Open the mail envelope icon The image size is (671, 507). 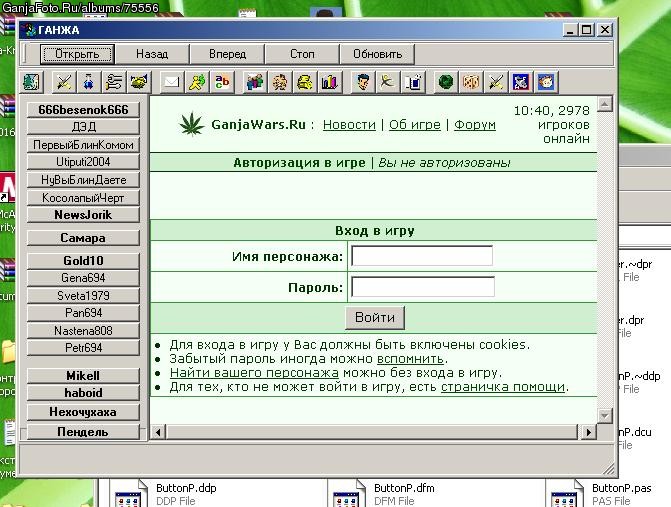(x=172, y=82)
